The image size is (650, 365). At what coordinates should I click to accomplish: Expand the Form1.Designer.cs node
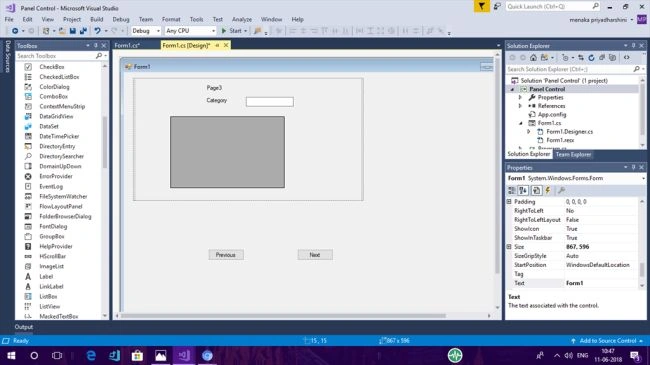click(x=529, y=131)
